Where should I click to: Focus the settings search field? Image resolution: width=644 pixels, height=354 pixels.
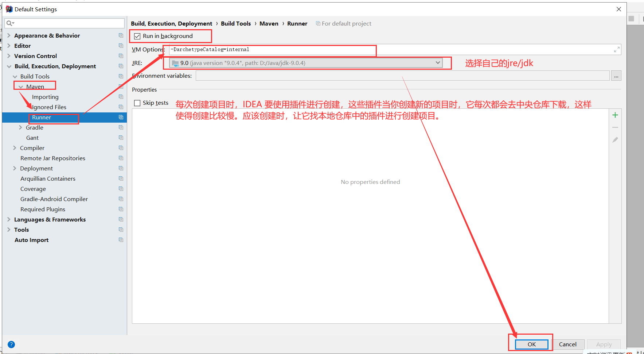pos(65,23)
